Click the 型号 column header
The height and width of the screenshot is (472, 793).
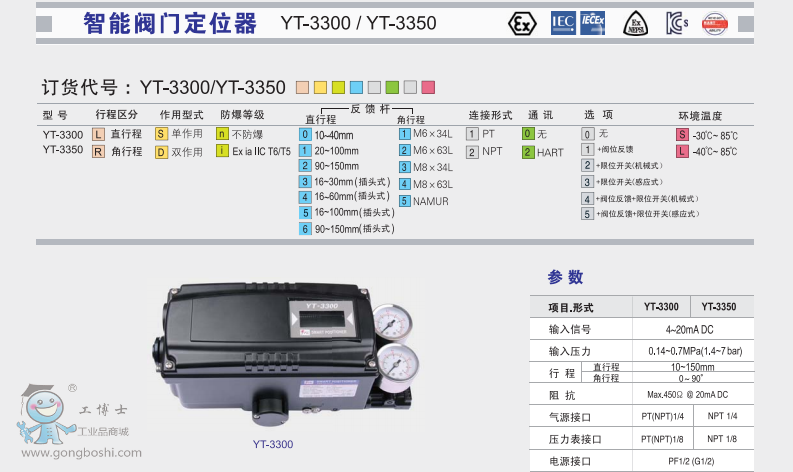click(x=55, y=115)
